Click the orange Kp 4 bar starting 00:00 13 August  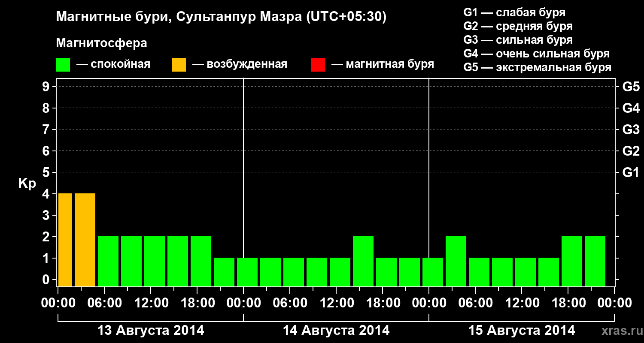coord(65,240)
